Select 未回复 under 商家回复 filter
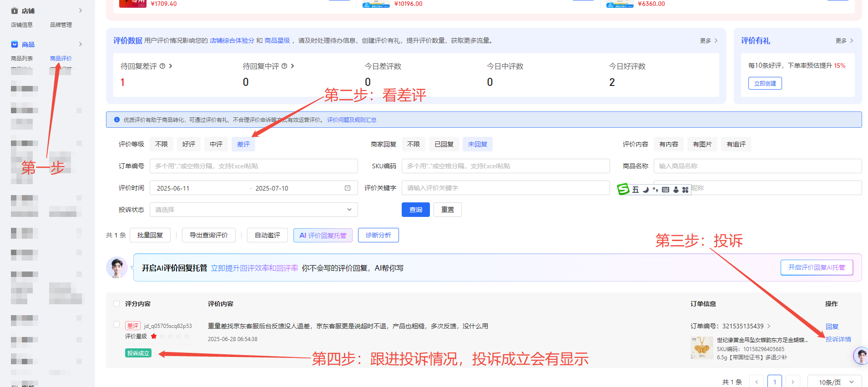 [477, 144]
